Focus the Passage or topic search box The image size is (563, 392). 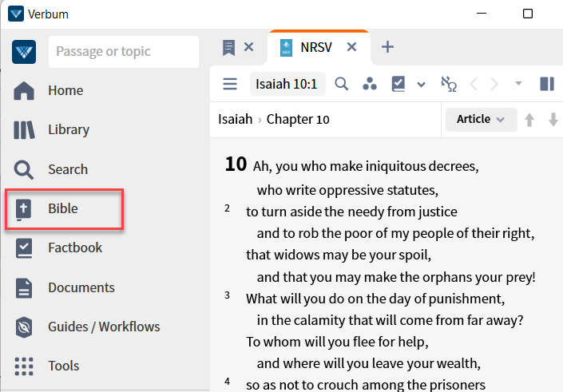(x=124, y=52)
